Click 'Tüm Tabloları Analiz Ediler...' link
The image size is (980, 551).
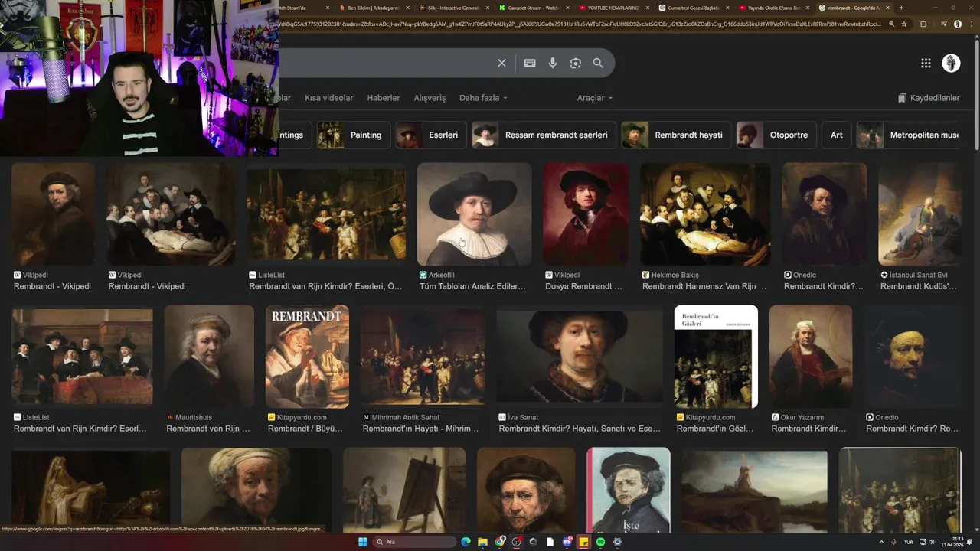coord(472,286)
